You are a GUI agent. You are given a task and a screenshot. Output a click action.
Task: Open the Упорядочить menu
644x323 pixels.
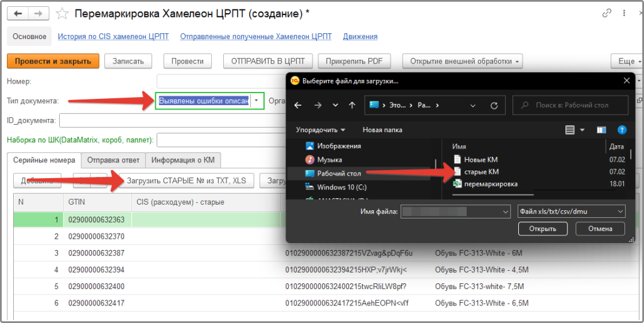320,130
